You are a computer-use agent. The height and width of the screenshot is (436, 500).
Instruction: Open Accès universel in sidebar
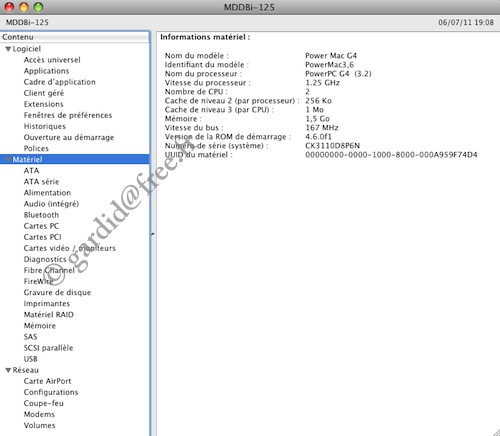[52, 60]
